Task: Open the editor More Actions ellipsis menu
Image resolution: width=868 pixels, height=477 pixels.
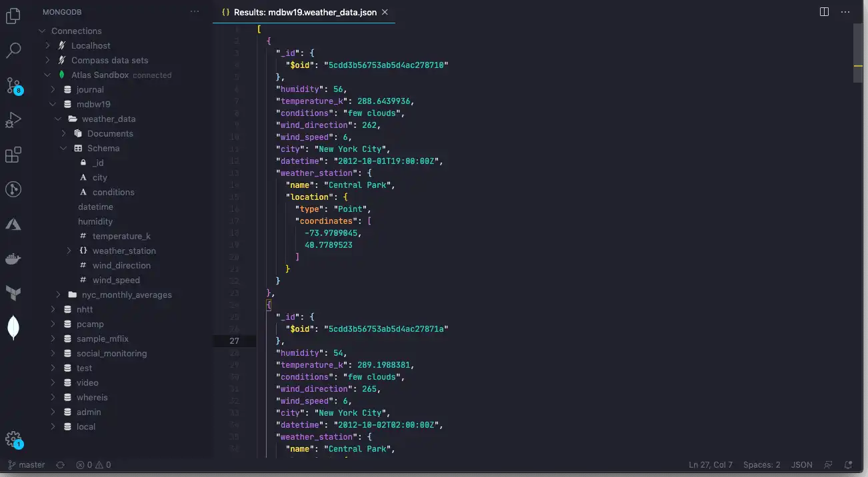Action: click(845, 11)
